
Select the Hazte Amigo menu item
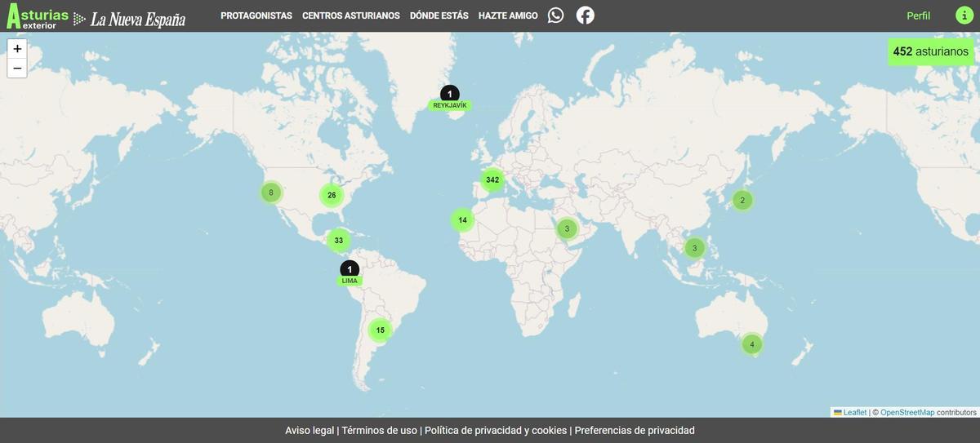pos(508,16)
